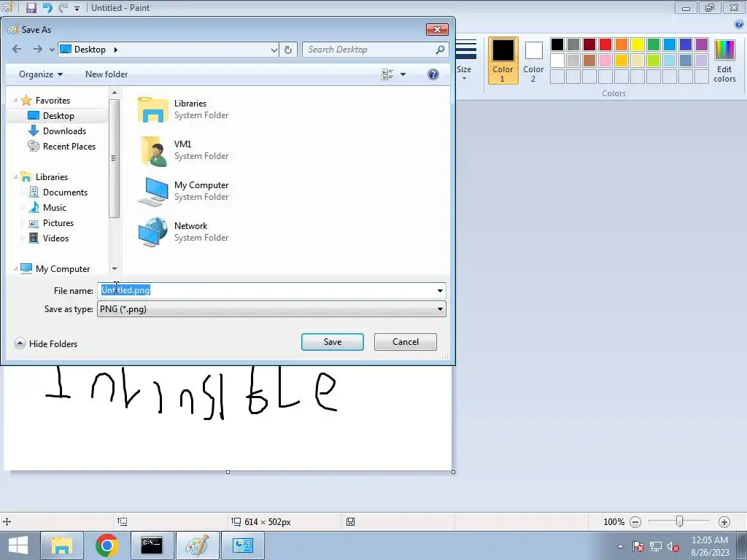
Task: Select Color 2 in Paint ribbon
Action: [533, 61]
